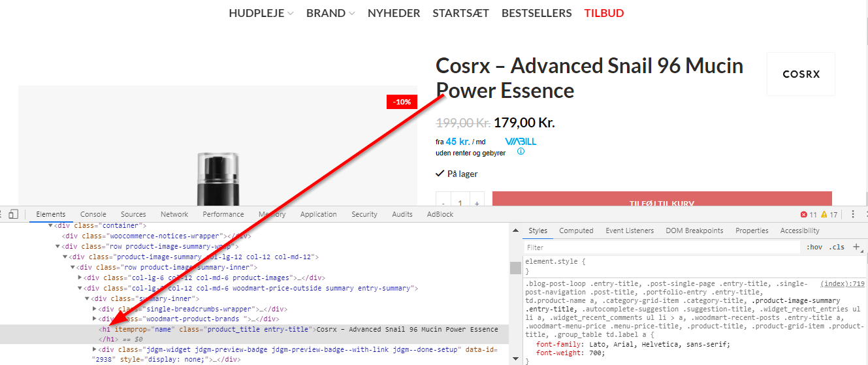
Task: Open the AdBlock tab
Action: tap(440, 214)
